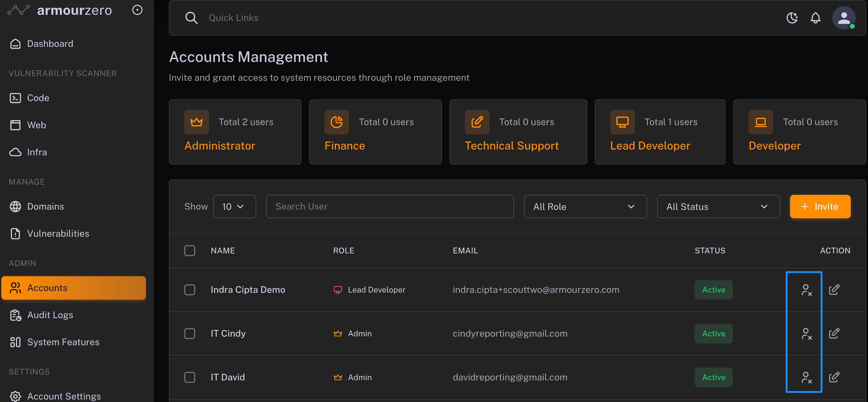Edit IT Cindy's account
868x402 pixels.
[834, 333]
